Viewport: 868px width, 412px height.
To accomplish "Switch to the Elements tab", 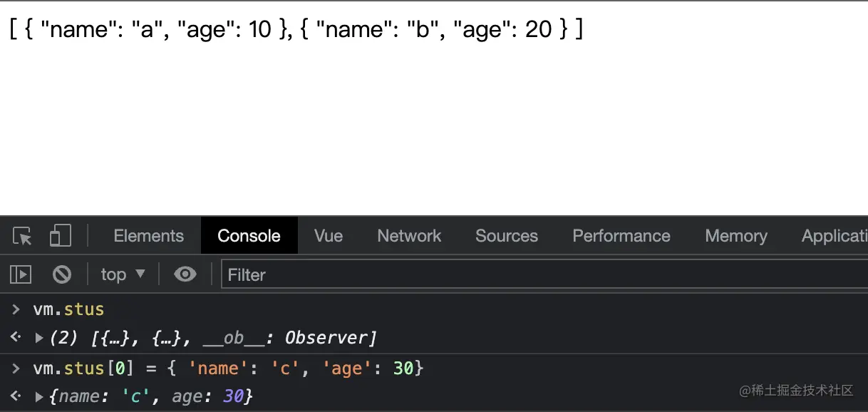I will point(148,236).
